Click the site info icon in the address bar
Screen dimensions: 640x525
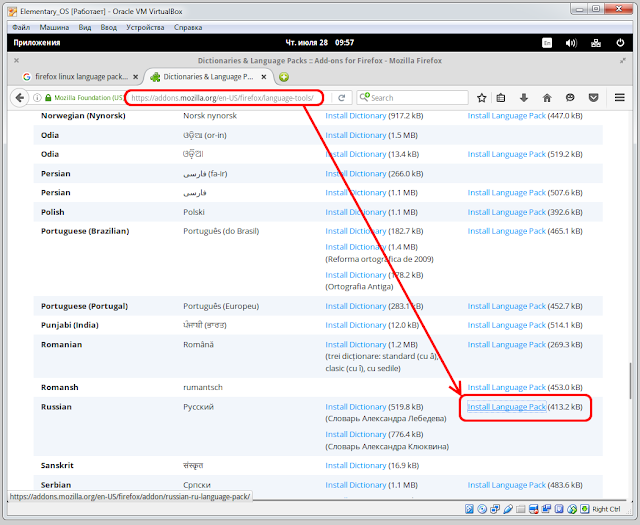pyautogui.click(x=37, y=98)
